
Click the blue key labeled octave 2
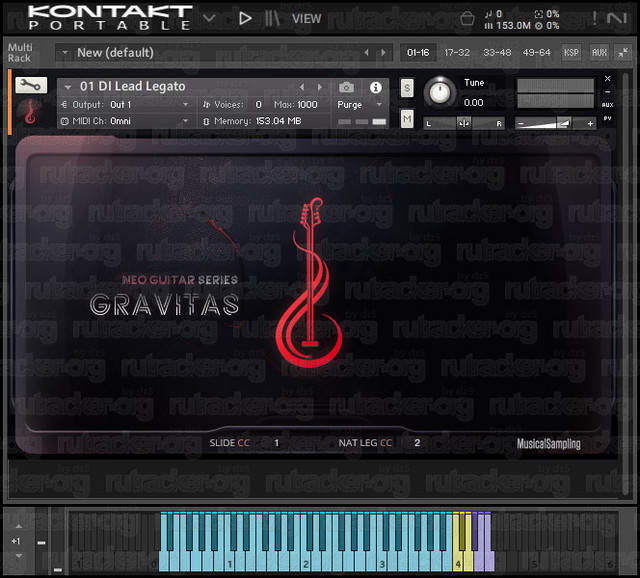(x=305, y=561)
